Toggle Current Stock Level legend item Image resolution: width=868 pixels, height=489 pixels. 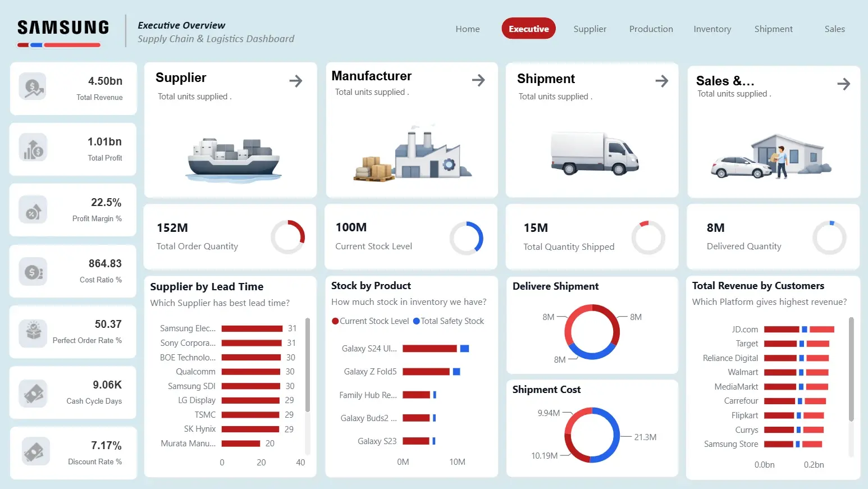pos(371,321)
